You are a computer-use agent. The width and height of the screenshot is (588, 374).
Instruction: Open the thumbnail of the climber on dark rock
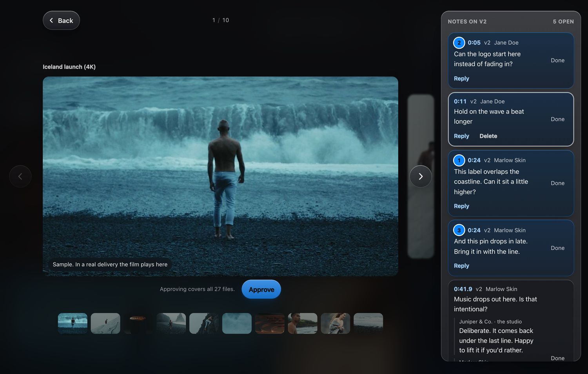coord(204,323)
